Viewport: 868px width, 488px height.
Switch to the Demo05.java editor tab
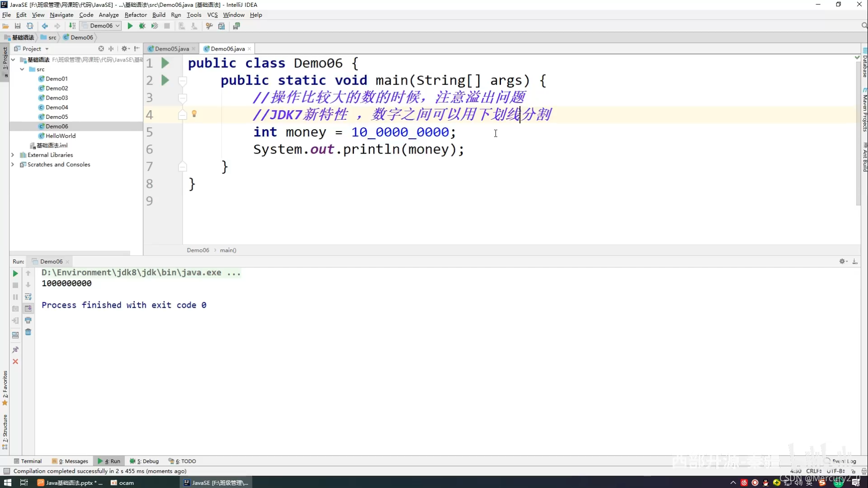click(x=172, y=49)
